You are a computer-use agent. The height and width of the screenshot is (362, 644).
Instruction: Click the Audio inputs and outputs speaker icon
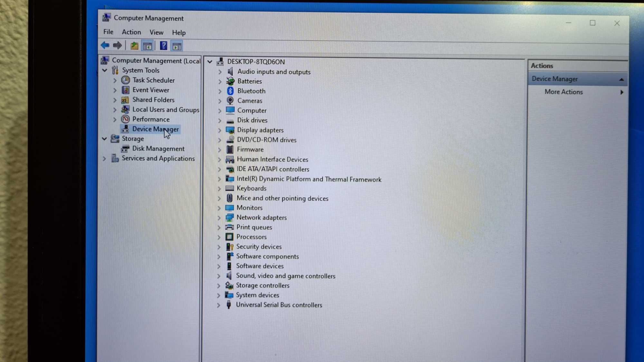pos(230,71)
